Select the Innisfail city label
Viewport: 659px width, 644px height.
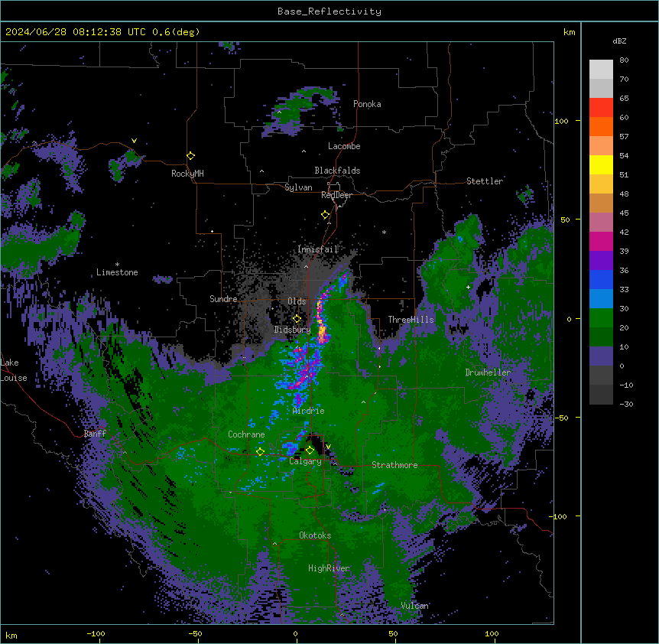(x=318, y=249)
